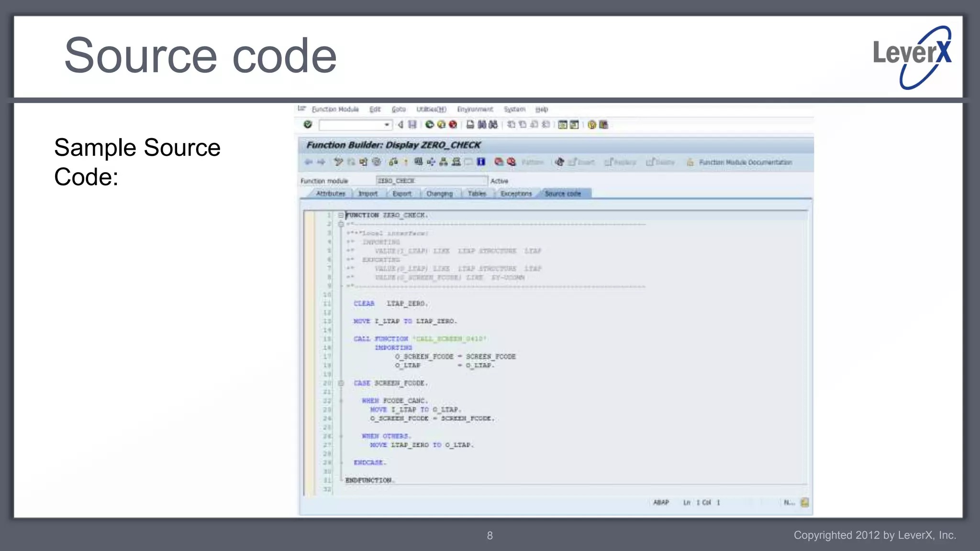Screen dimensions: 980x551
Task: Click the Save diskette icon
Action: 412,124
